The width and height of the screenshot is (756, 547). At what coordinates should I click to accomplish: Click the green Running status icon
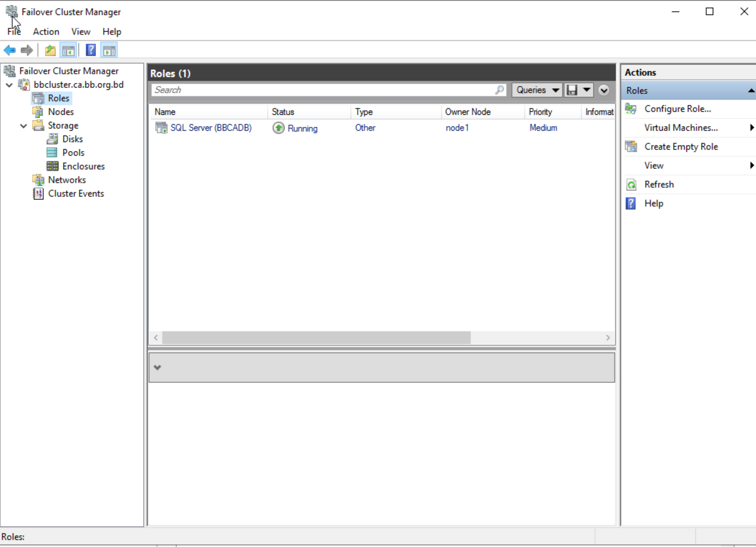(278, 128)
